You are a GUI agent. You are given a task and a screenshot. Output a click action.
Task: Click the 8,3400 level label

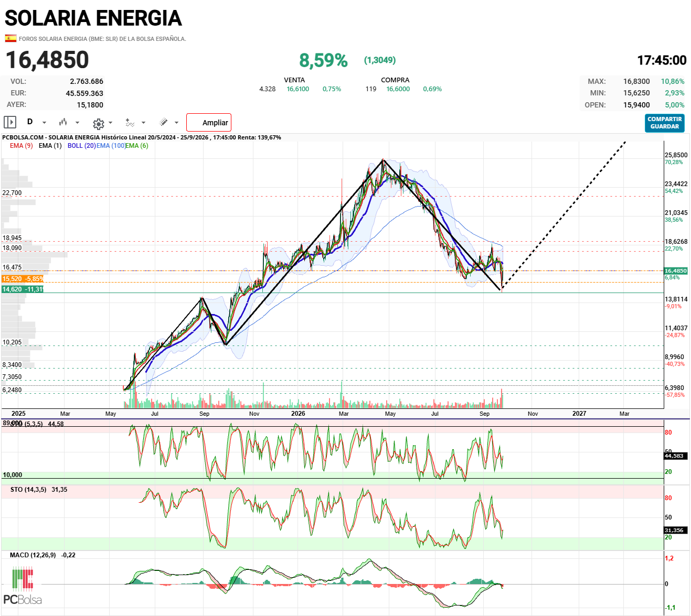pyautogui.click(x=12, y=365)
